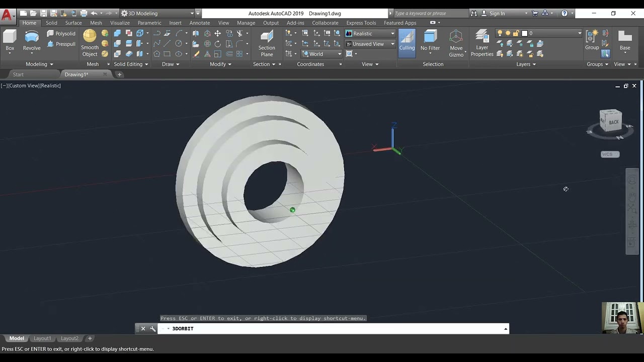Select the Move tool in Modify panel
The image size is (644, 362).
point(217,33)
